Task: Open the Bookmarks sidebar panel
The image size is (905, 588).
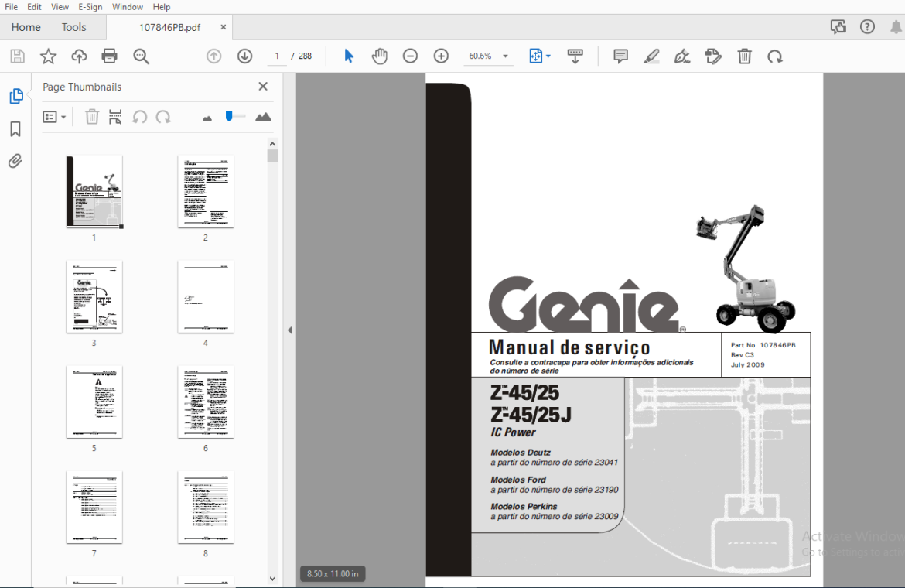Action: tap(15, 128)
